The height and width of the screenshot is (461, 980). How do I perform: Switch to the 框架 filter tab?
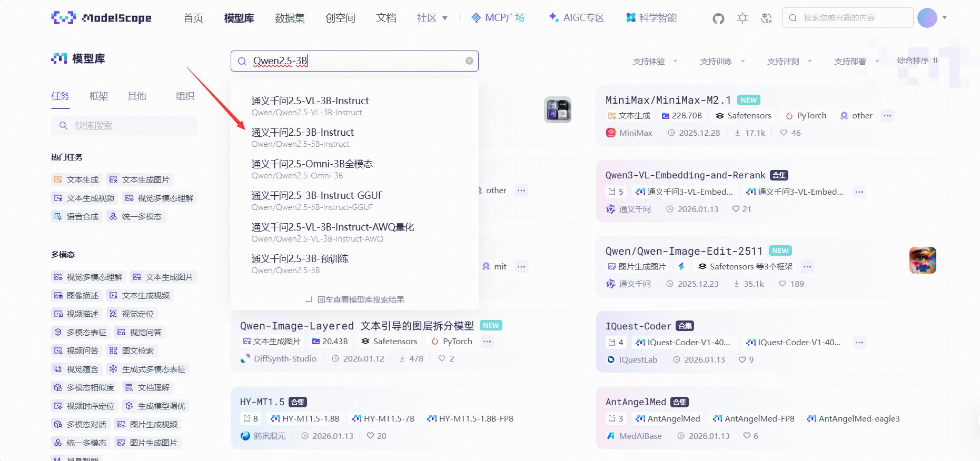(98, 96)
